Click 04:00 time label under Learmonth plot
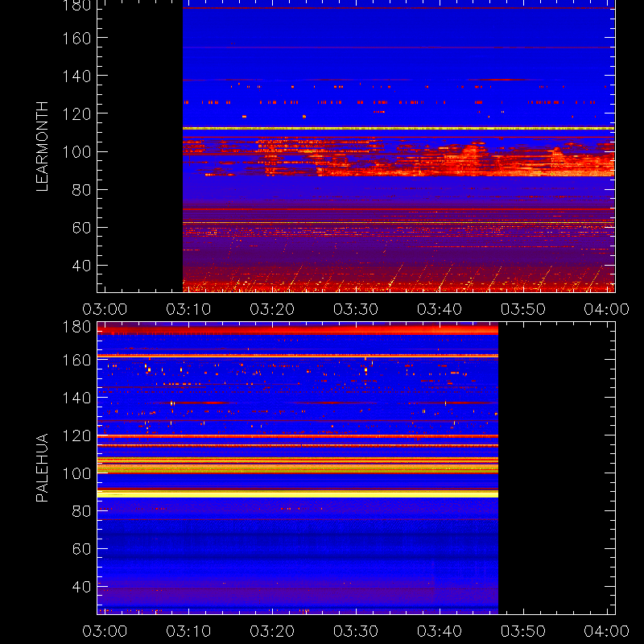The image size is (644, 644). 607,309
